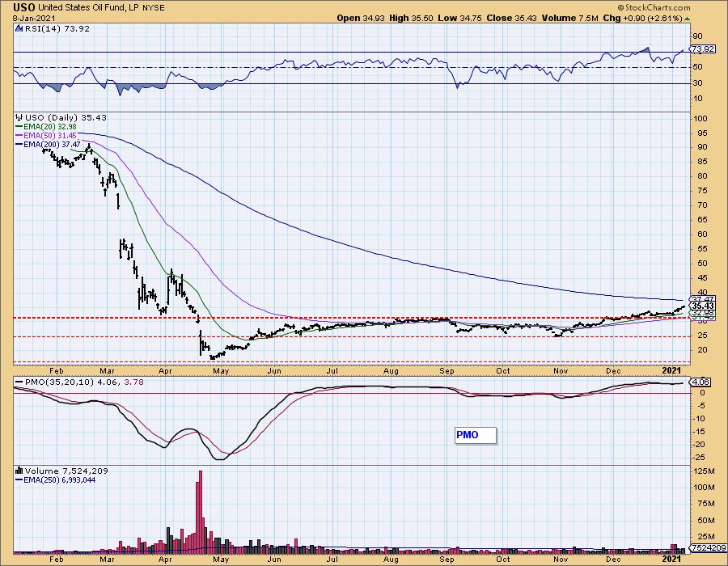The height and width of the screenshot is (566, 728).
Task: Click the 8-Jan-2021 date label
Action: tap(34, 18)
